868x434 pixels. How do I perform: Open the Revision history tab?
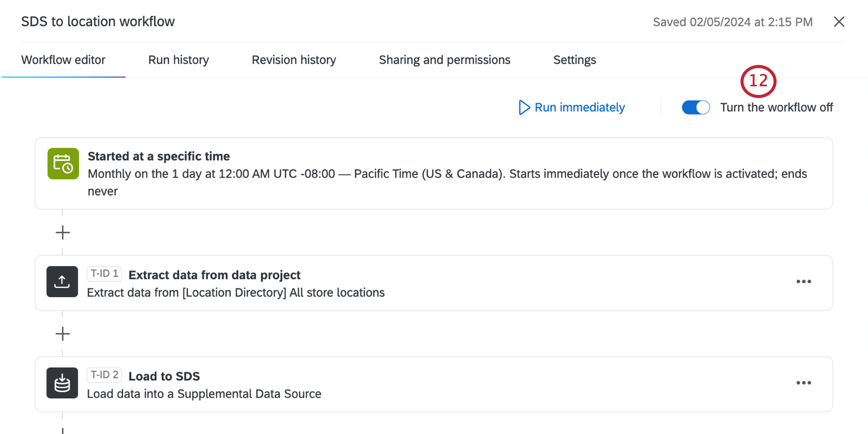(294, 60)
